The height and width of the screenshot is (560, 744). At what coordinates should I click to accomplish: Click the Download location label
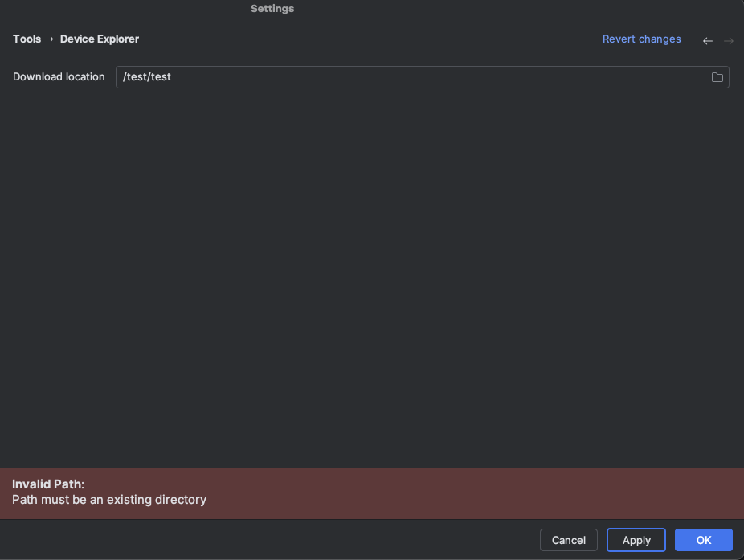pos(59,77)
